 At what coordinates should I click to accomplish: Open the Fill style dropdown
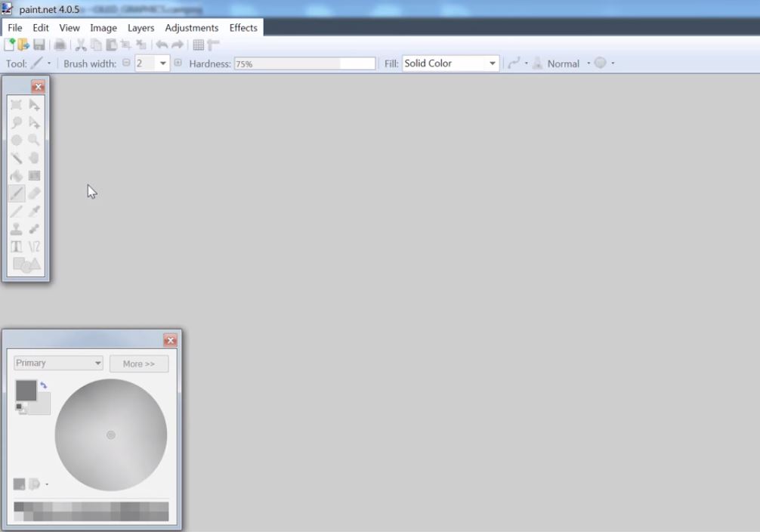[493, 63]
